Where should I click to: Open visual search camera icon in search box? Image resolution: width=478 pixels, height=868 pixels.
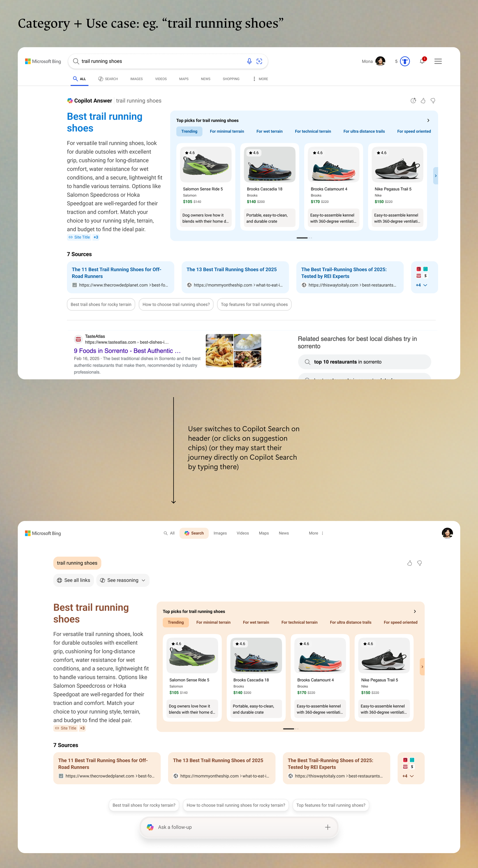(259, 61)
